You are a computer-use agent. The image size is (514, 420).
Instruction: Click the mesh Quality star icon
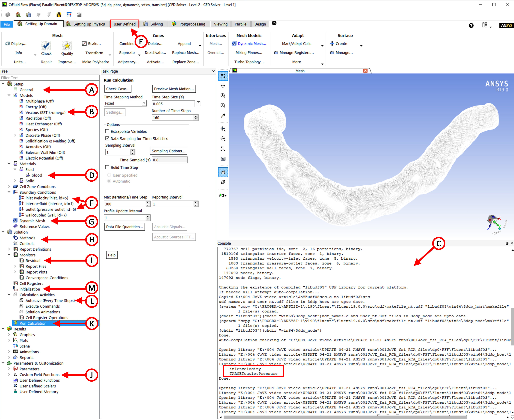click(x=67, y=45)
